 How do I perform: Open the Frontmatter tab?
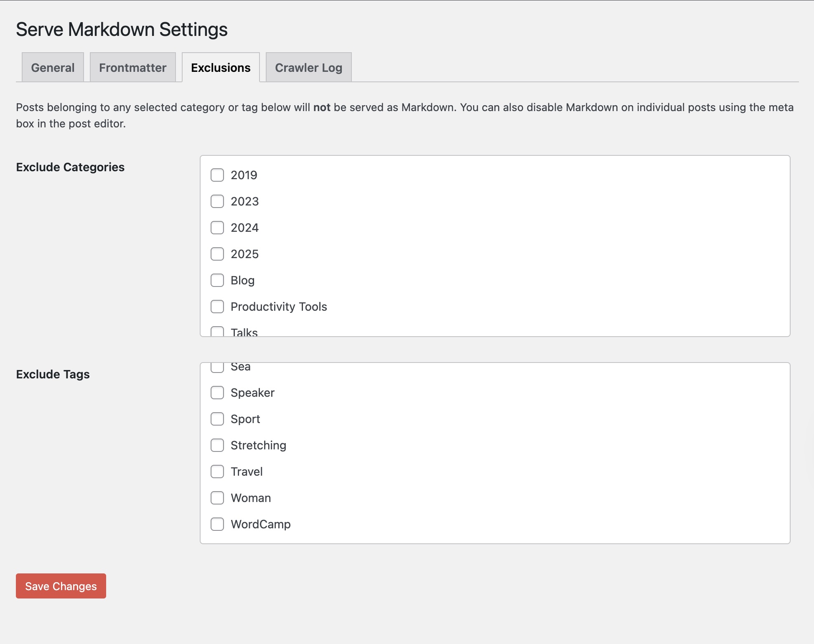click(x=132, y=67)
